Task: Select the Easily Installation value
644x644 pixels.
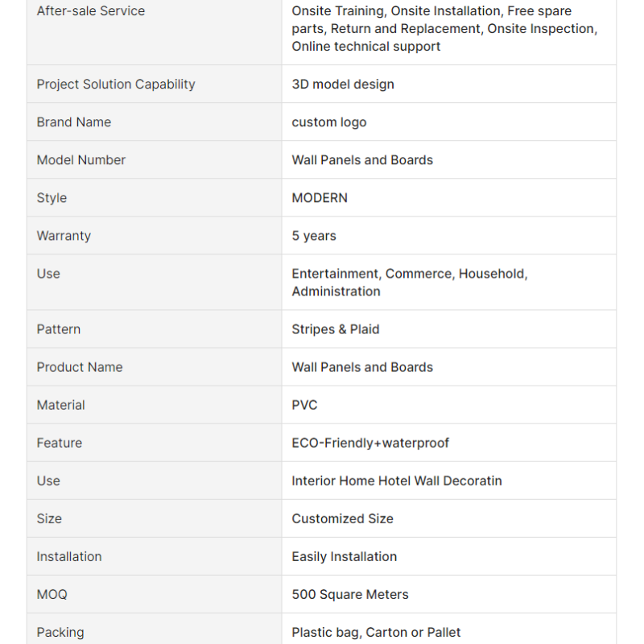Action: coord(345,556)
